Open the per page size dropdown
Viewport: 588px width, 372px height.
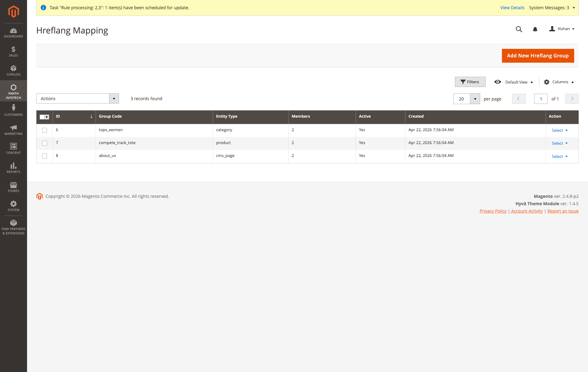click(x=475, y=99)
